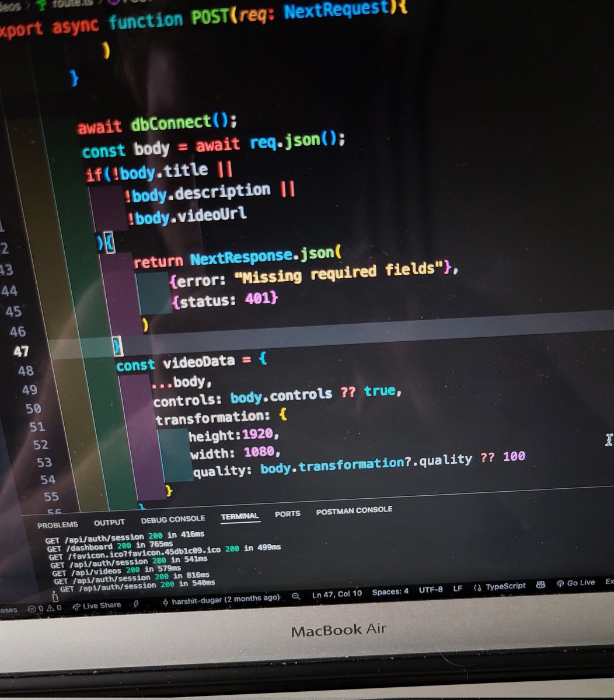
Task: Select the Output tab in the panel
Action: click(x=109, y=522)
